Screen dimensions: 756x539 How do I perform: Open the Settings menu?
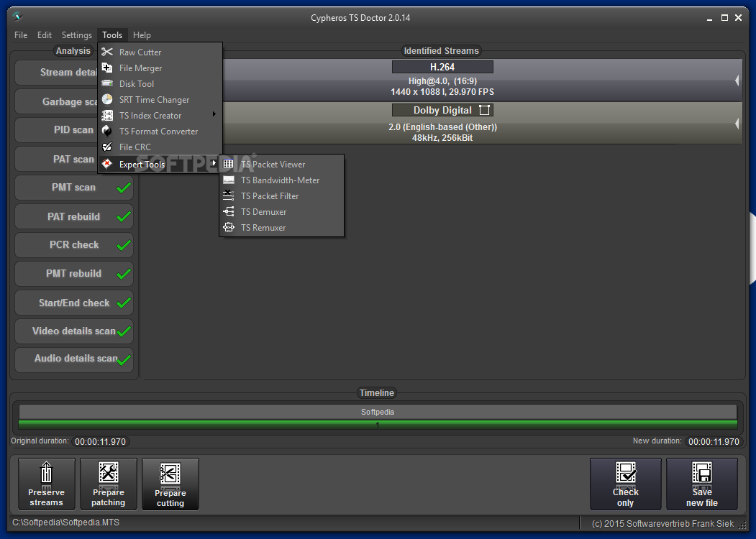(77, 34)
